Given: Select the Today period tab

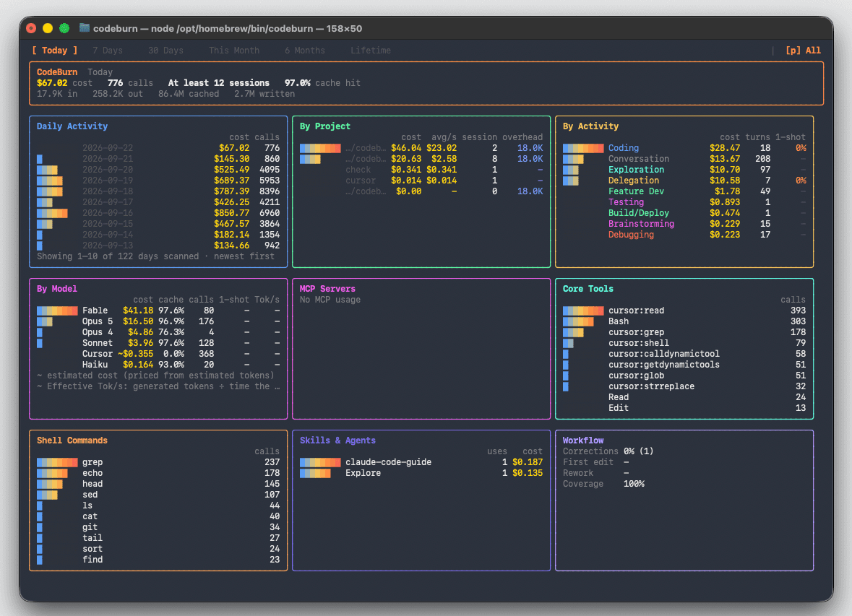Looking at the screenshot, I should pos(54,51).
